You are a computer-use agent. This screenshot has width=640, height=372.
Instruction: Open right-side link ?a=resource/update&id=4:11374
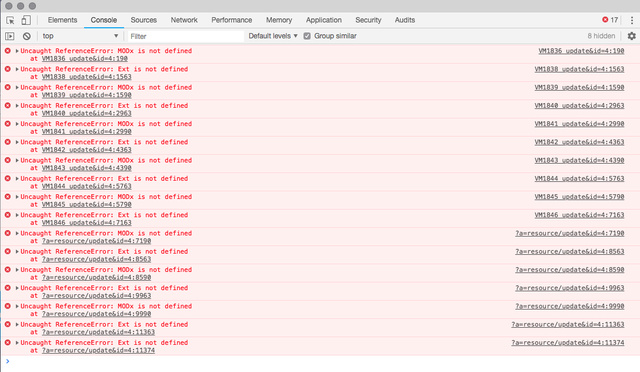coord(568,343)
